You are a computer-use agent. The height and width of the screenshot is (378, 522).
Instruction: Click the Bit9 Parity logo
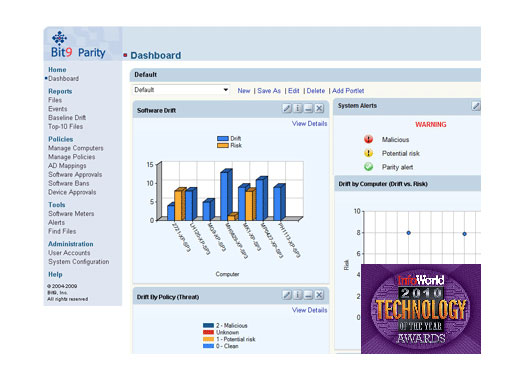click(x=78, y=45)
